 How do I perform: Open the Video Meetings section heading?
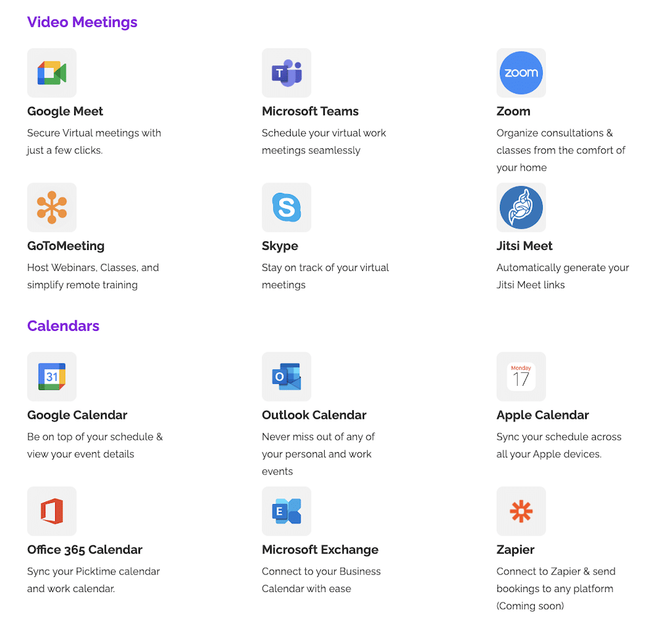pos(82,22)
